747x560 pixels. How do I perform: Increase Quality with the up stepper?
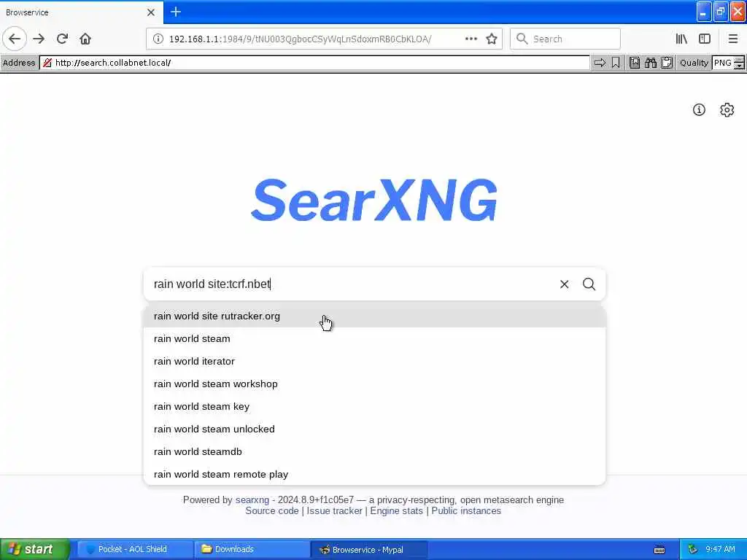pos(739,60)
